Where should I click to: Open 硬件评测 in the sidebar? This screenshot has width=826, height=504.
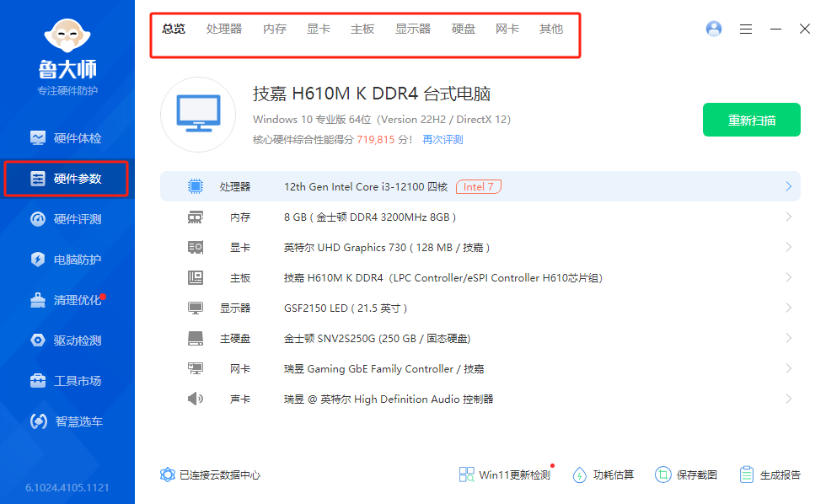click(66, 219)
